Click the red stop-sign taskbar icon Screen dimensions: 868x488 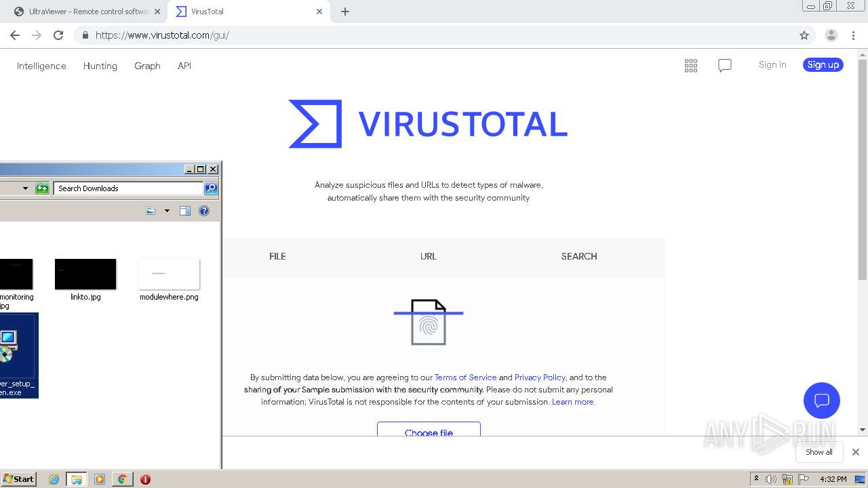145,479
